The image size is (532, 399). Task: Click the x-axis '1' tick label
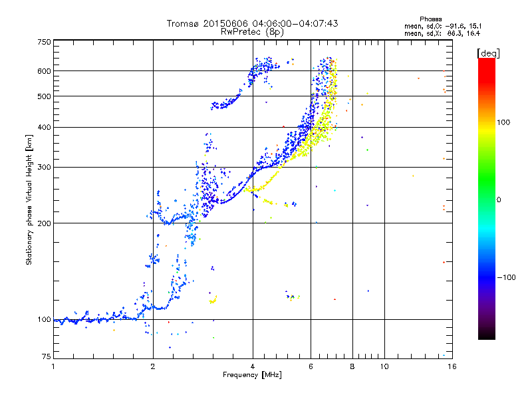[x=53, y=366]
